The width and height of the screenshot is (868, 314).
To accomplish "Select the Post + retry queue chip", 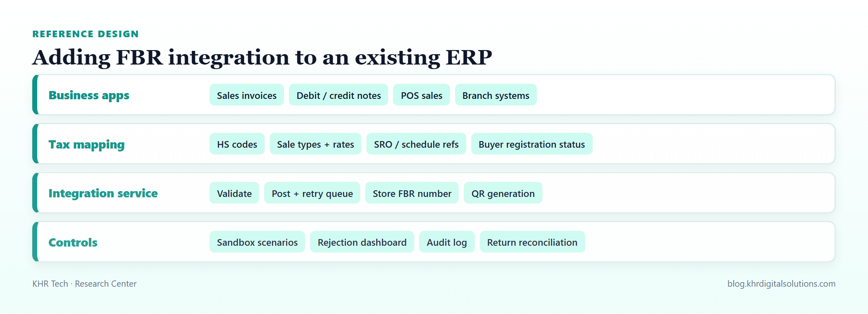I will [312, 193].
